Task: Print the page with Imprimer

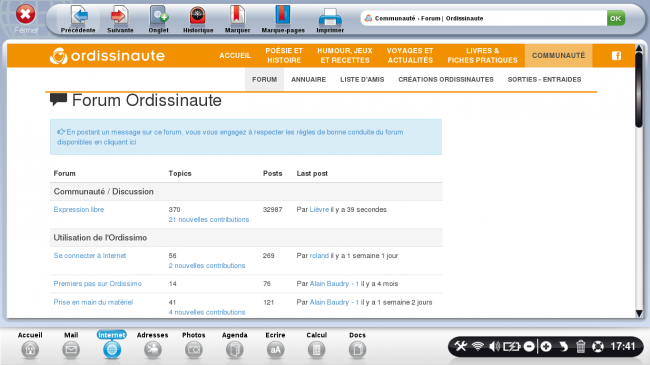Action: coord(330,19)
